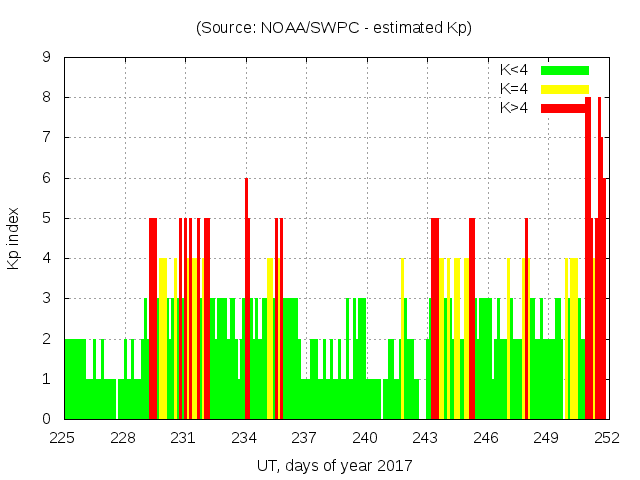Click the chart title mentioning NOAA/SWPC
The width and height of the screenshot is (640, 480).
[334, 28]
